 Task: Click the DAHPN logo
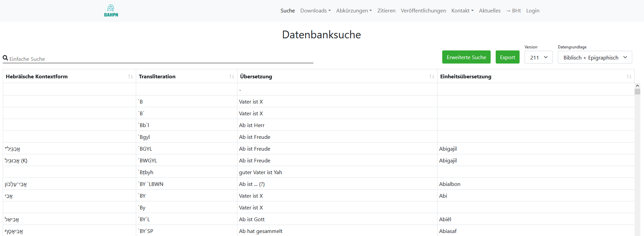point(111,11)
